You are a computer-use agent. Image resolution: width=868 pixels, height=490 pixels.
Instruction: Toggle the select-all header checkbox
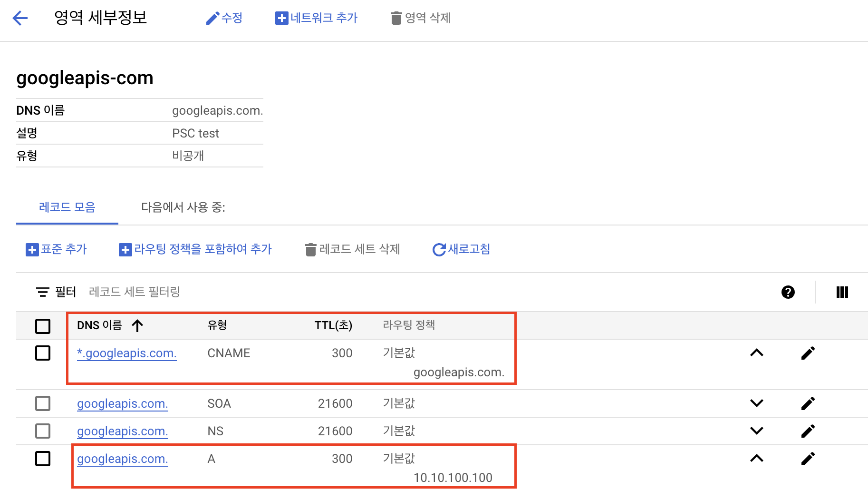[x=43, y=326]
